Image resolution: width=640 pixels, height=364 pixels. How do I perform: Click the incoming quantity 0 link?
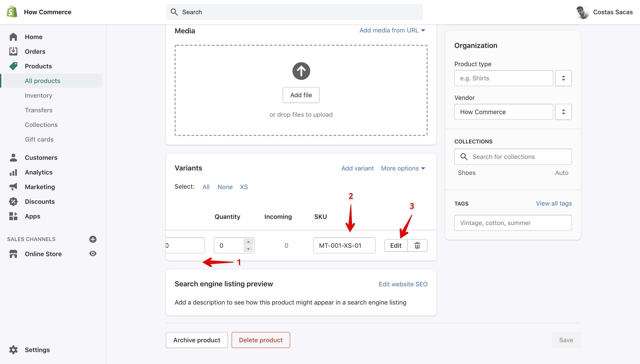pyautogui.click(x=286, y=245)
